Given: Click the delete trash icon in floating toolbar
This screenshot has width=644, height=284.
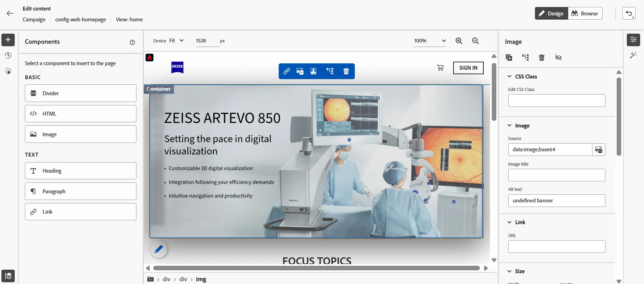Looking at the screenshot, I should point(346,71).
